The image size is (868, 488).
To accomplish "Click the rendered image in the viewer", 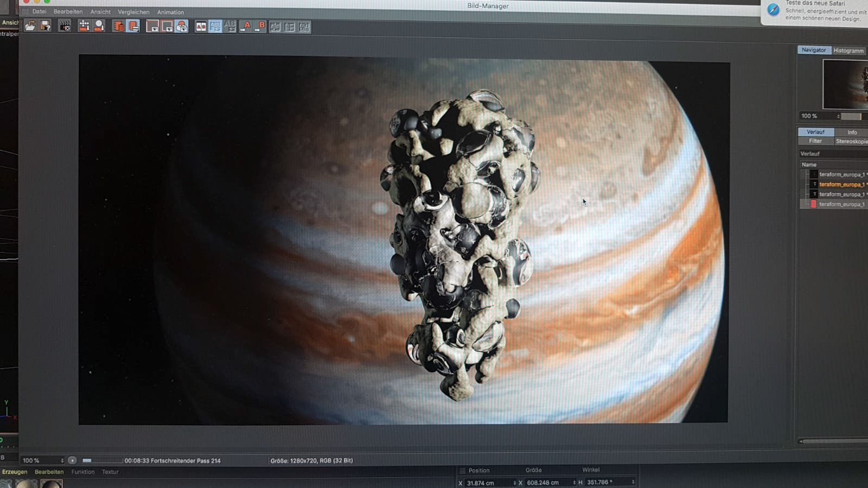I will coord(404,239).
